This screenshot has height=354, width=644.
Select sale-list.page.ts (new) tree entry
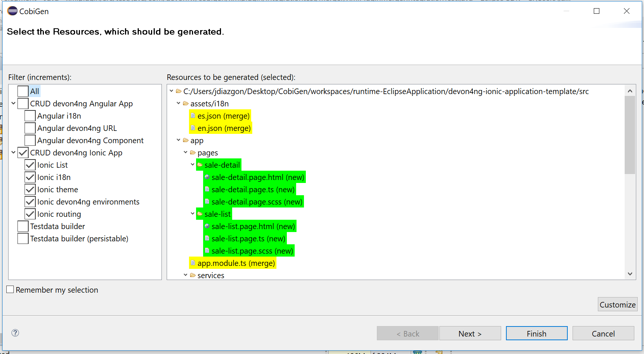pyautogui.click(x=248, y=239)
